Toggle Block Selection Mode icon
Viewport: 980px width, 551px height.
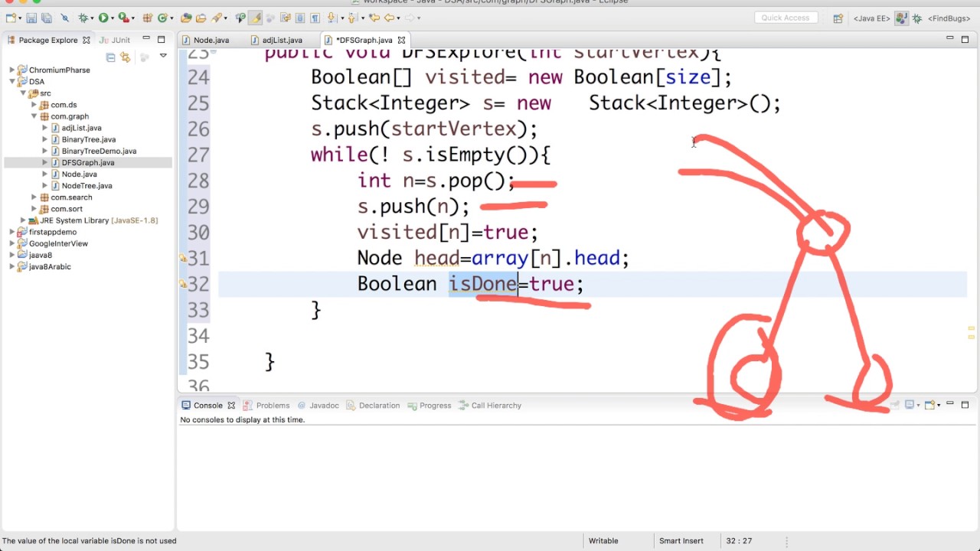coord(299,18)
